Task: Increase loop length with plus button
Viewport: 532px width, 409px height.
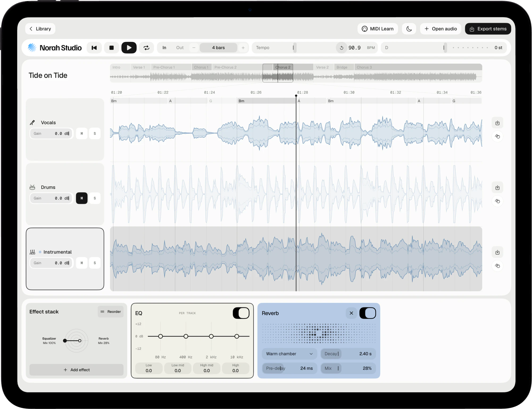Action: pos(243,48)
